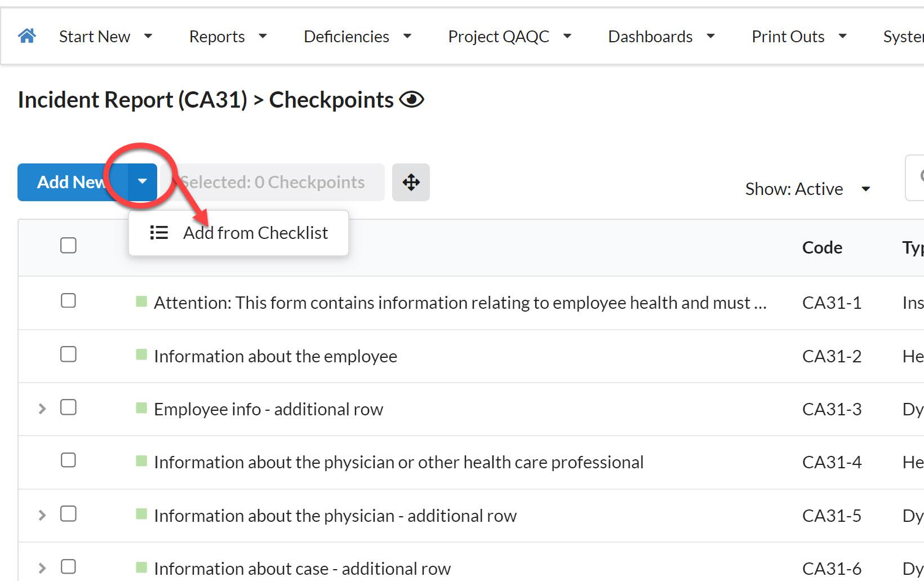The width and height of the screenshot is (924, 581).
Task: Click code cell CA31-4
Action: tap(832, 462)
